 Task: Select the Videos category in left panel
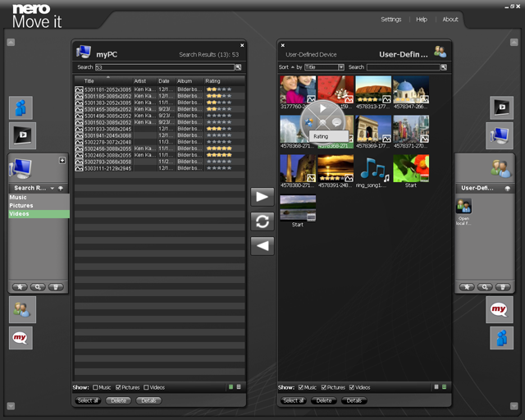pyautogui.click(x=39, y=214)
